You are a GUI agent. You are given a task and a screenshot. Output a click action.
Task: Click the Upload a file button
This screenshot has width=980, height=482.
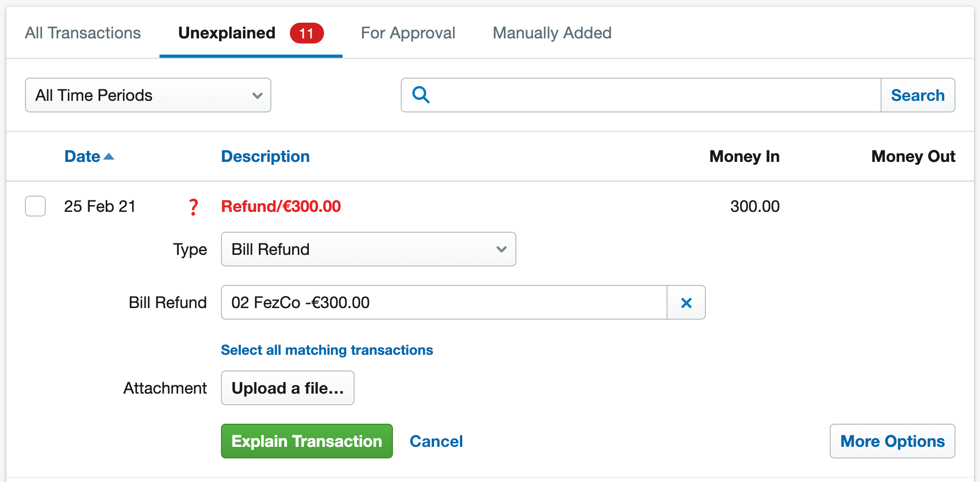click(x=288, y=388)
